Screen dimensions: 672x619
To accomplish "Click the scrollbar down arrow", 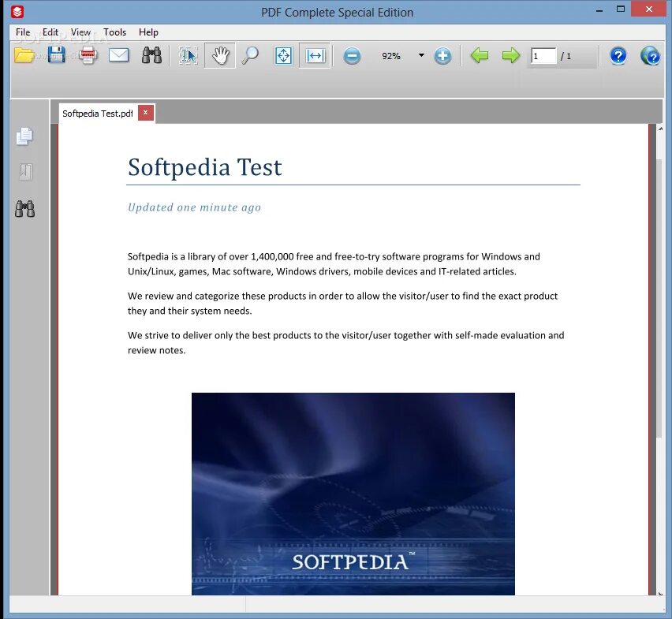I will 660,593.
